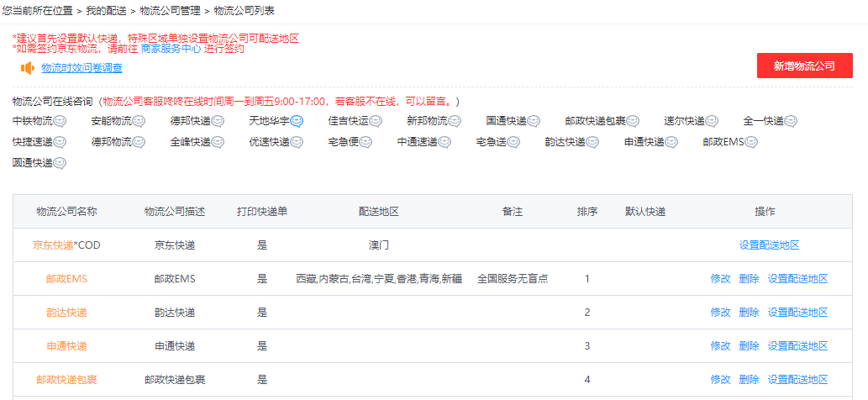Screen dimensions: 868x400
Task: Select the 澳门 delivery region cell
Action: pyautogui.click(x=379, y=245)
